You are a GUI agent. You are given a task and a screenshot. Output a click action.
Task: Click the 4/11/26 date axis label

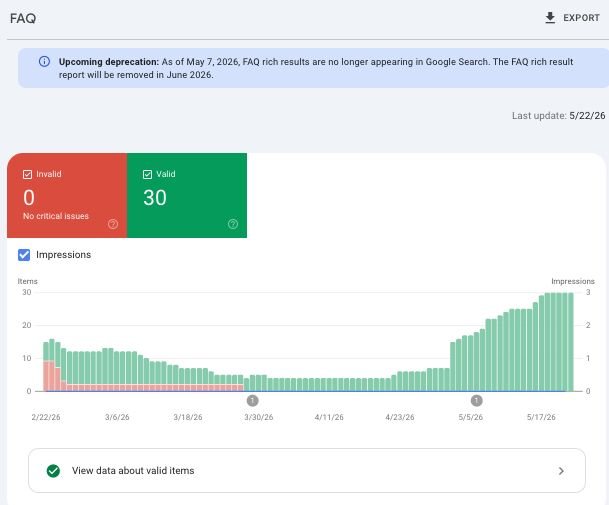pyautogui.click(x=329, y=417)
